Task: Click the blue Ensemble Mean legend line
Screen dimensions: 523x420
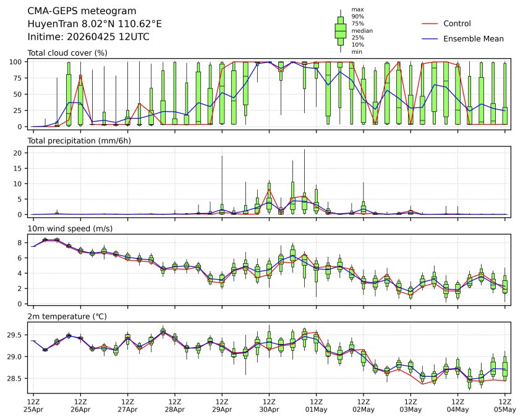Action: click(x=430, y=38)
